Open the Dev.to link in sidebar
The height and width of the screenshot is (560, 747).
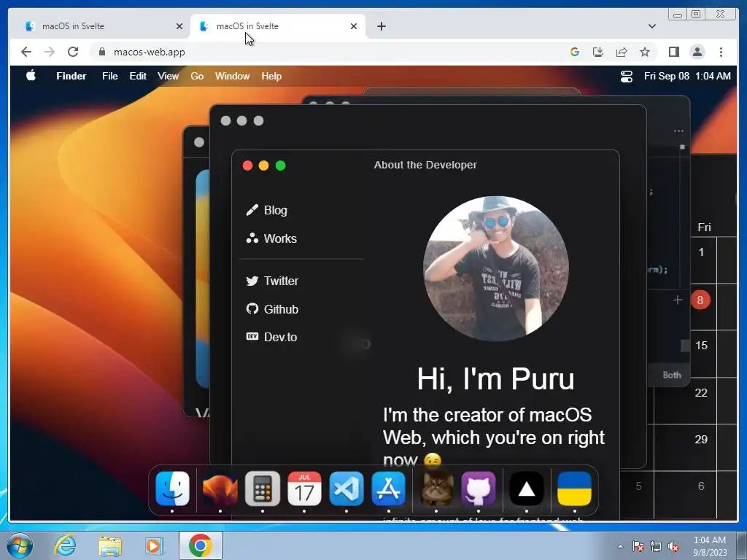point(271,337)
